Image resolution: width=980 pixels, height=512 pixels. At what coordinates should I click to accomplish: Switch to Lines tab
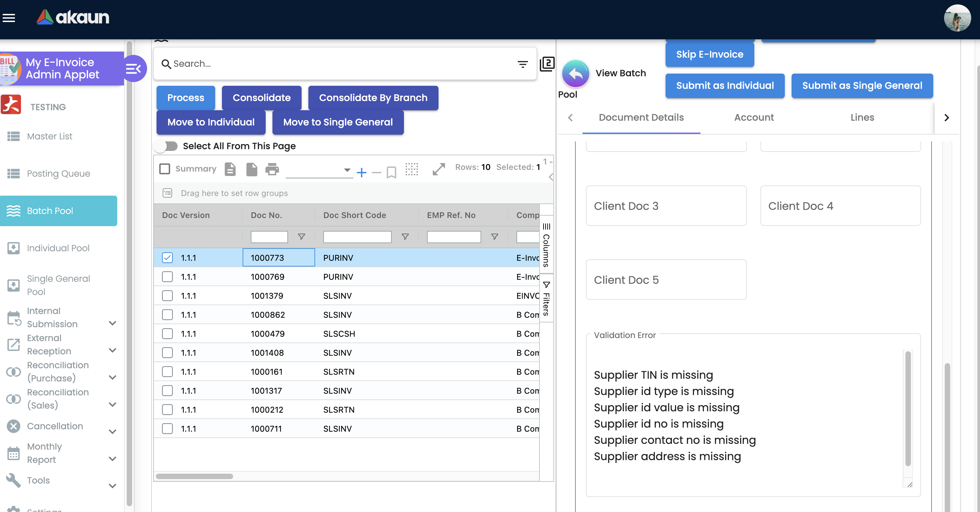pos(862,118)
